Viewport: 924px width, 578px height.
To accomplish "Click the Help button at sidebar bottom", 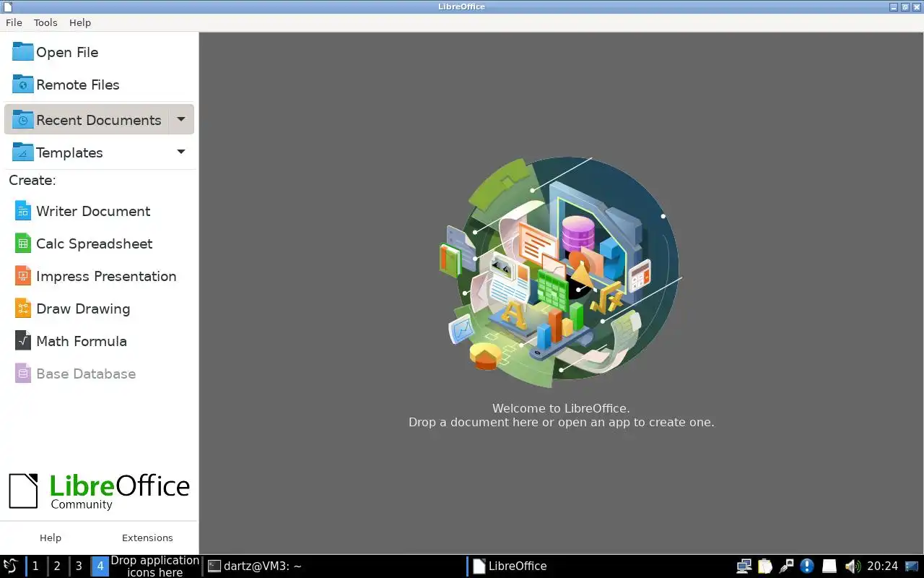I will 51,538.
